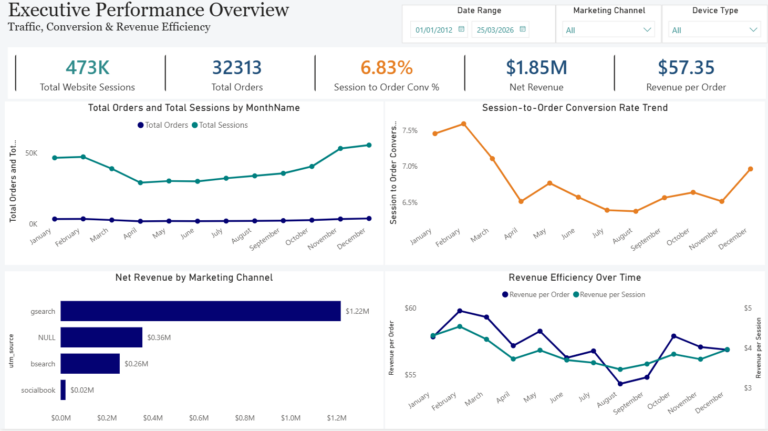The height and width of the screenshot is (431, 768).
Task: Click the Revenue per Order legend marker
Action: [504, 294]
